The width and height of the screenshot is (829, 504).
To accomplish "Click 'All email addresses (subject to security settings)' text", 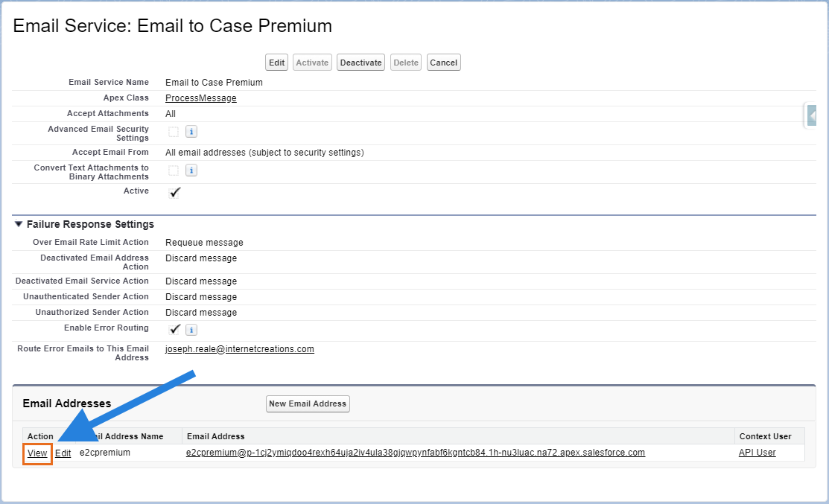I will [x=265, y=153].
